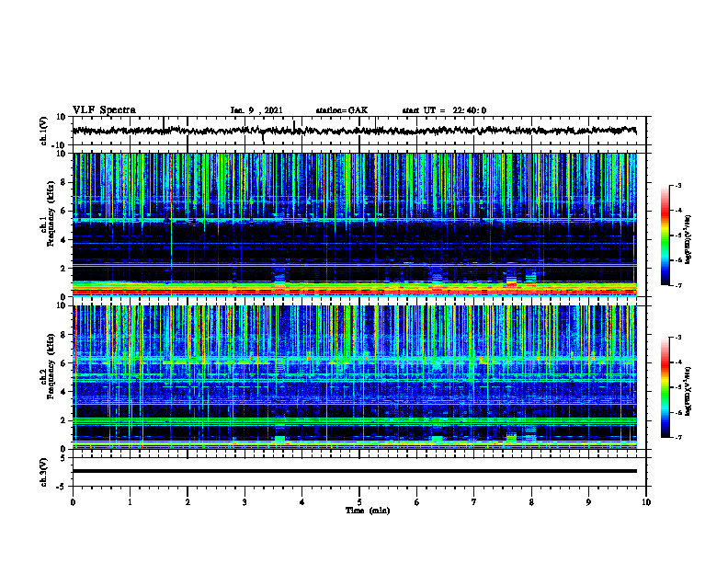
Task: Click the ch.1 colorbar log(PSD) unit label
Action: [x=688, y=239]
